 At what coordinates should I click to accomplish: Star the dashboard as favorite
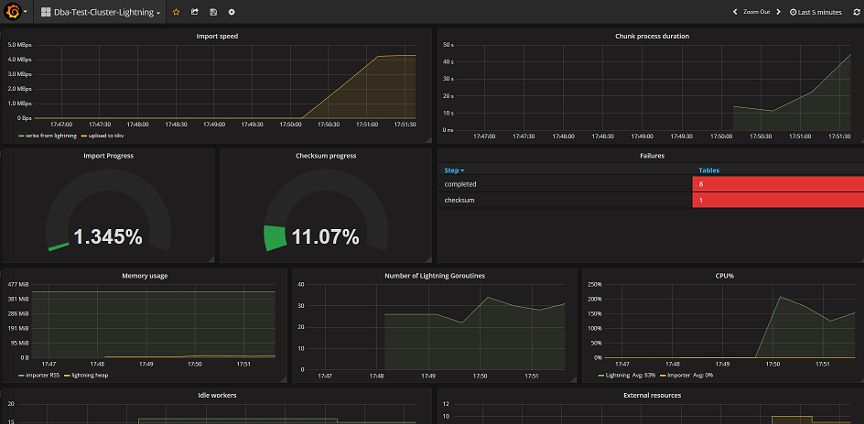pos(177,12)
